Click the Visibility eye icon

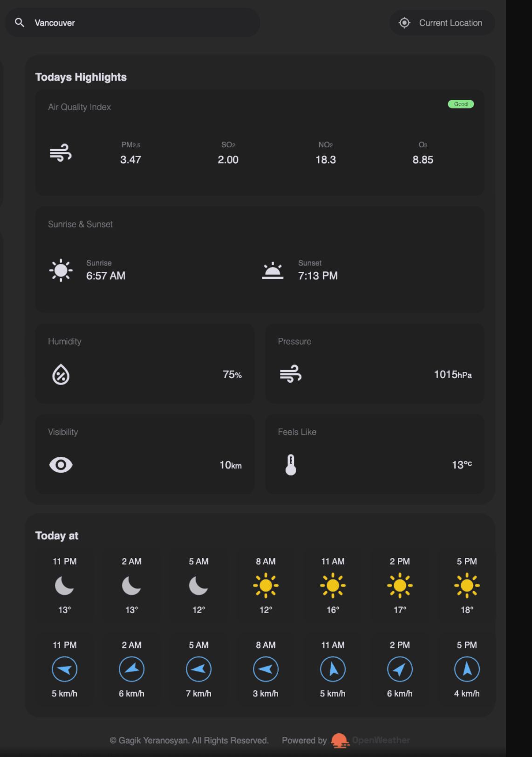click(61, 465)
